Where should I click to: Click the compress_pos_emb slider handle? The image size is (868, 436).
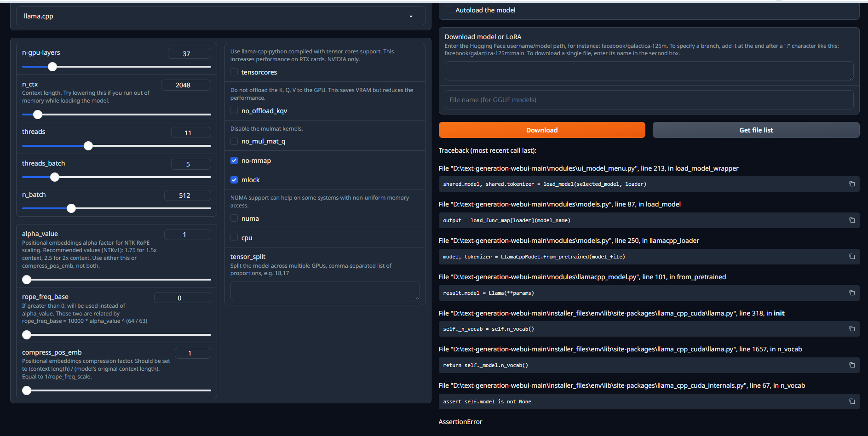(27, 390)
